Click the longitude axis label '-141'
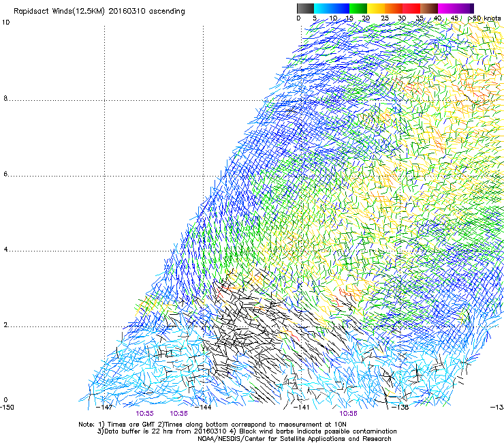Screen dimensions: 504x443 click(301, 408)
